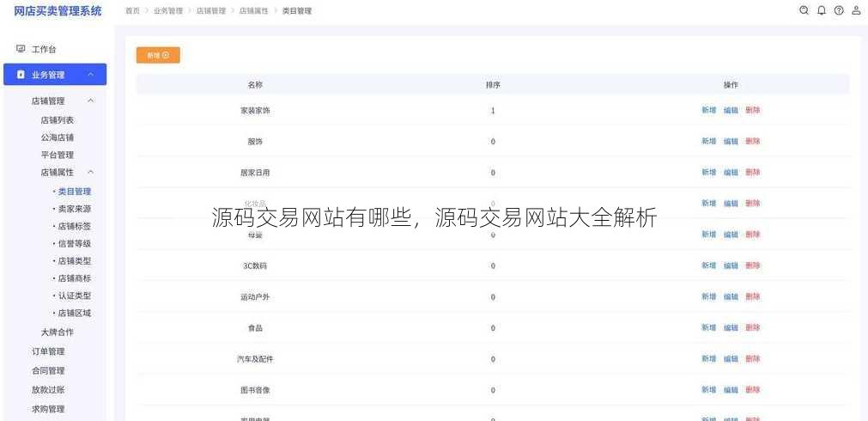This screenshot has height=421, width=868.
Task: Click 店铺属性 in the breadcrumb
Action: tap(253, 10)
